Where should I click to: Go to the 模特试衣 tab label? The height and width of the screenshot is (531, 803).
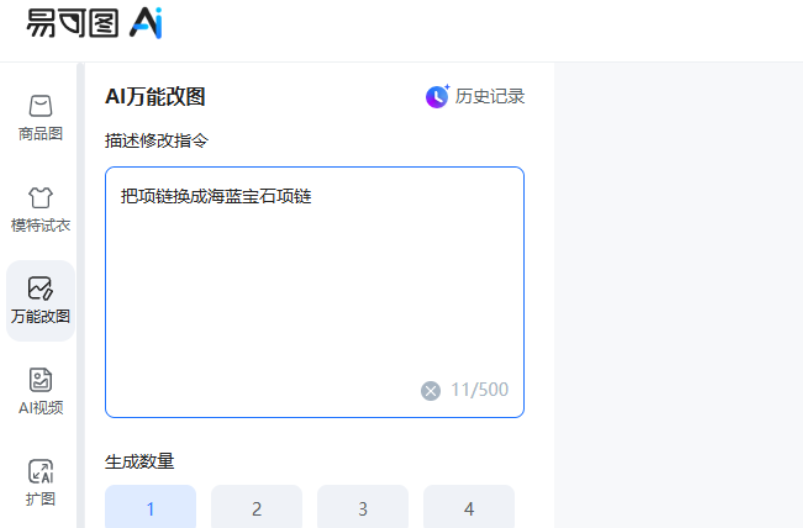click(x=40, y=225)
